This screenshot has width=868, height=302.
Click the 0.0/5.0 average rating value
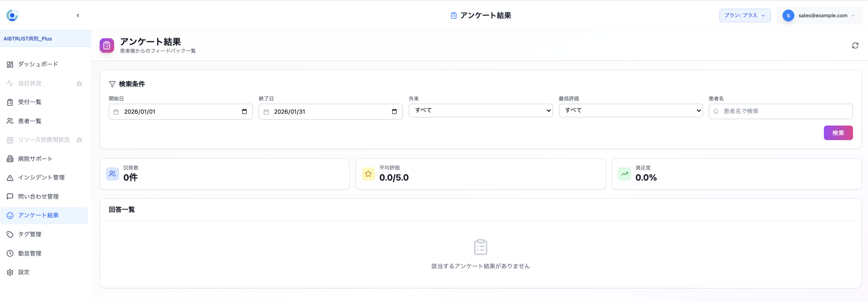(394, 177)
